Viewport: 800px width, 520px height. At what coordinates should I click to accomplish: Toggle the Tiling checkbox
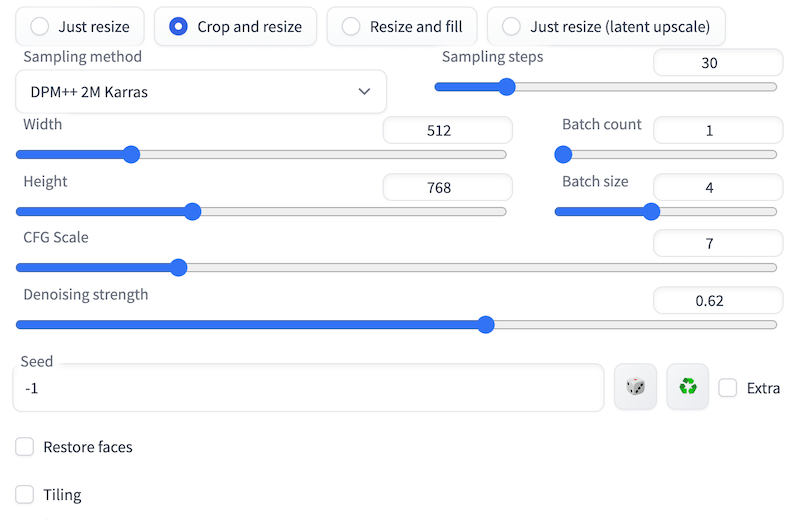point(25,494)
